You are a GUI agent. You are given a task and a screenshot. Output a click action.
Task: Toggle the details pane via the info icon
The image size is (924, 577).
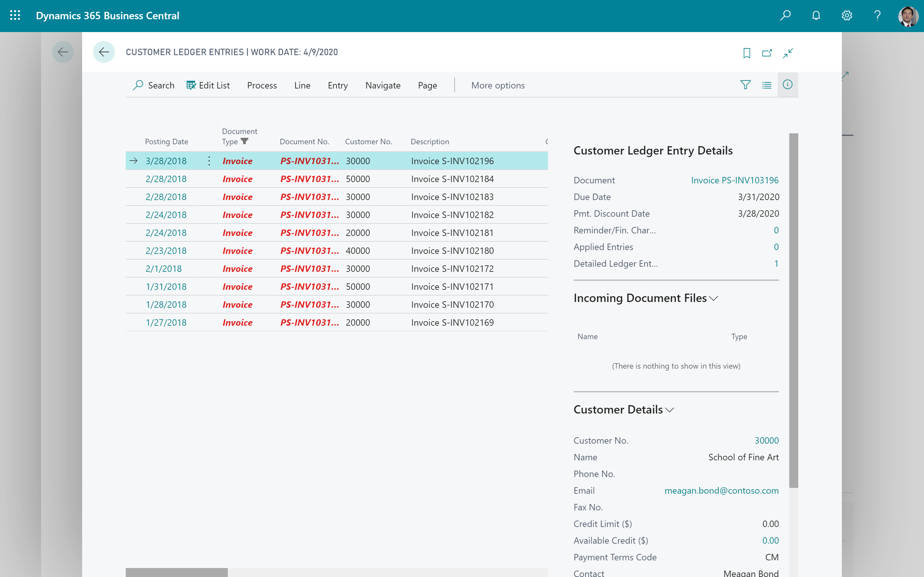click(788, 85)
